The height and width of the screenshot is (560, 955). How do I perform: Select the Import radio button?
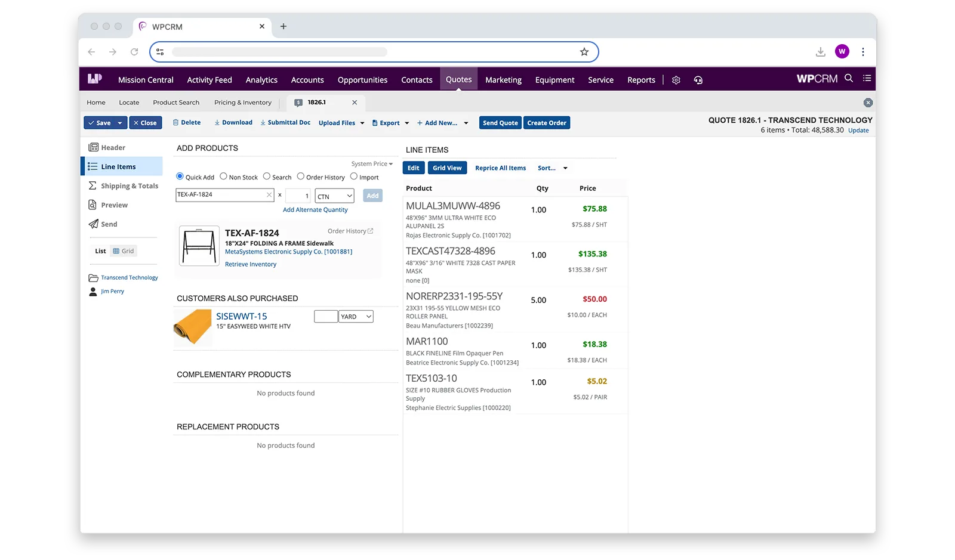pyautogui.click(x=354, y=177)
